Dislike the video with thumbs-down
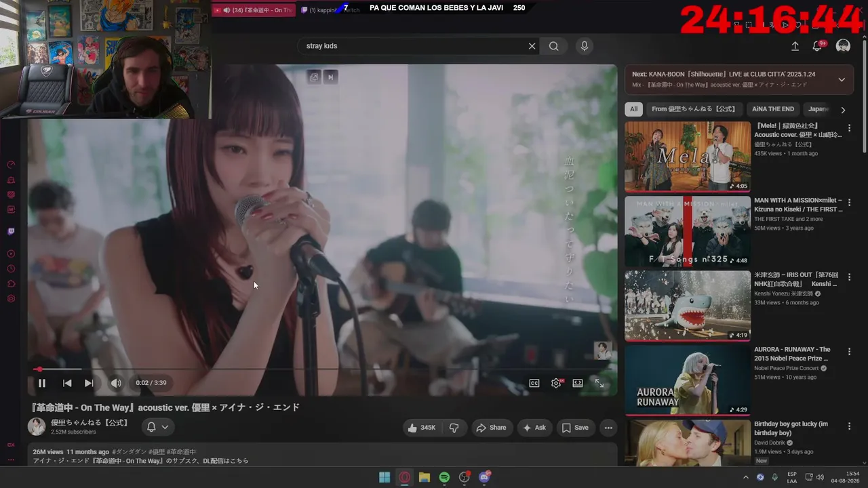The height and width of the screenshot is (488, 868). coord(454,428)
